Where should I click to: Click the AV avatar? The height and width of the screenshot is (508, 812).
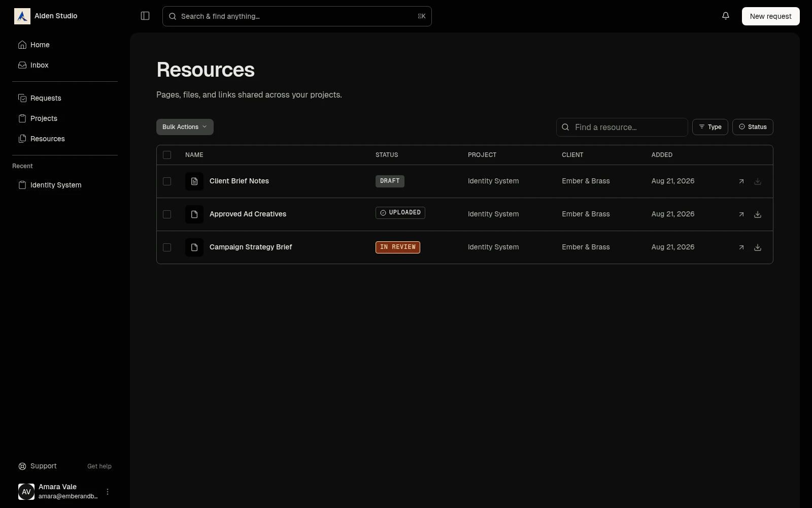(26, 492)
